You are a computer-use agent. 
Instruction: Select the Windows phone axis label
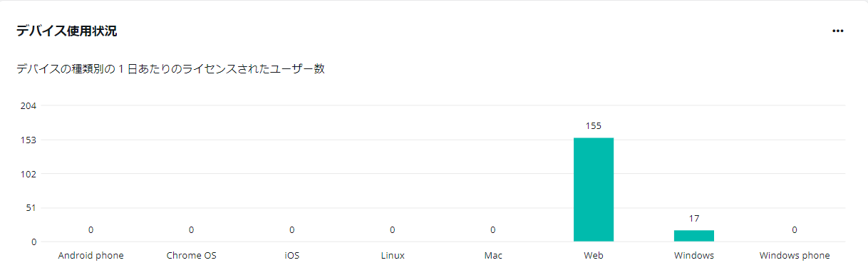[x=795, y=255]
